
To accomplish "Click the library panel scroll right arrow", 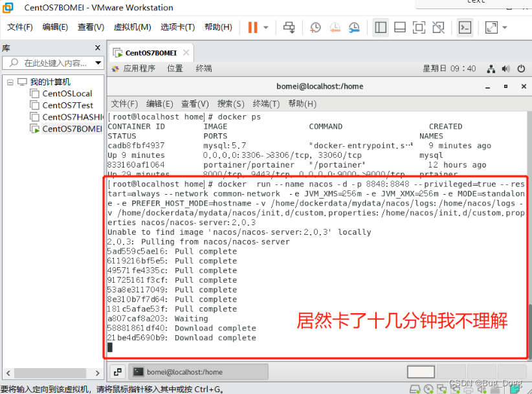I will tap(97, 373).
